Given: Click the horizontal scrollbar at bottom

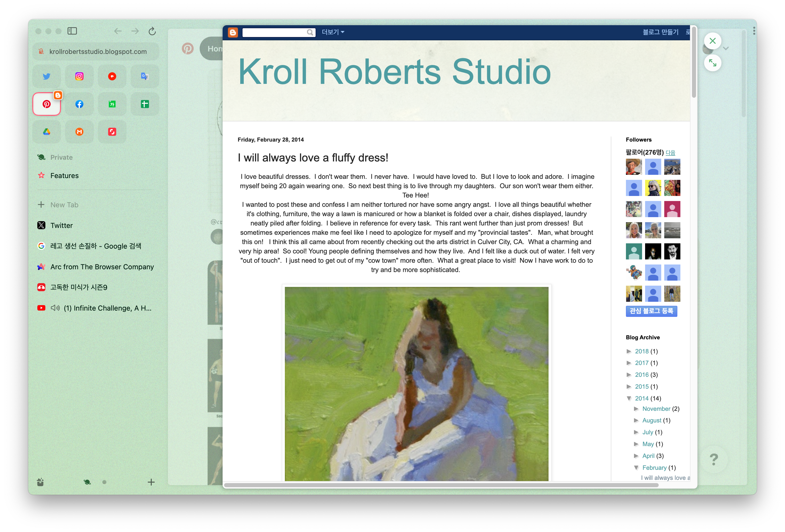Looking at the screenshot, I should click(441, 485).
